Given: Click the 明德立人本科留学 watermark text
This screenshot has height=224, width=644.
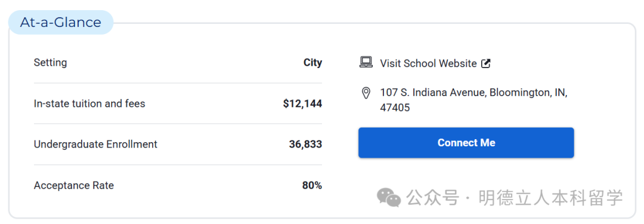Looking at the screenshot, I should (x=551, y=198).
